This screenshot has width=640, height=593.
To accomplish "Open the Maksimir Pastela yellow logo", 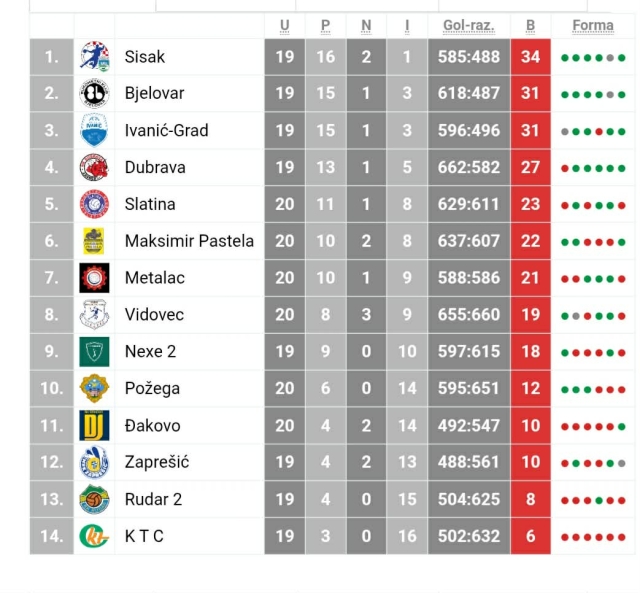I will point(94,241).
